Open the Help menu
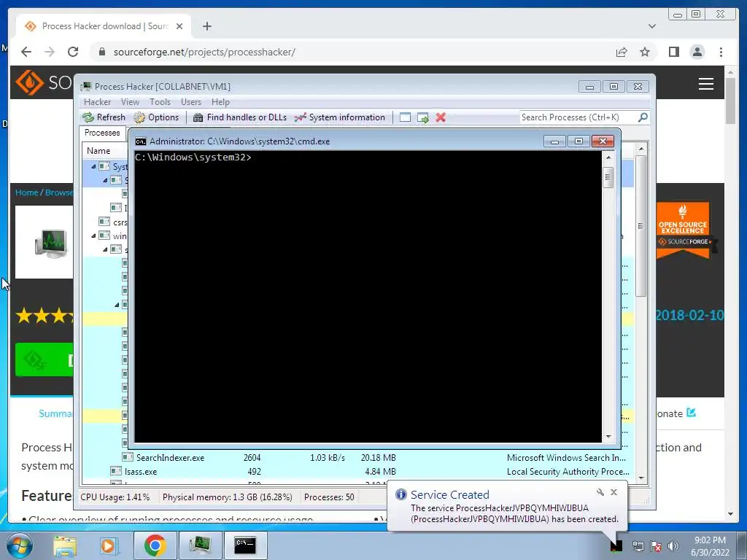The image size is (747, 560). (x=220, y=102)
